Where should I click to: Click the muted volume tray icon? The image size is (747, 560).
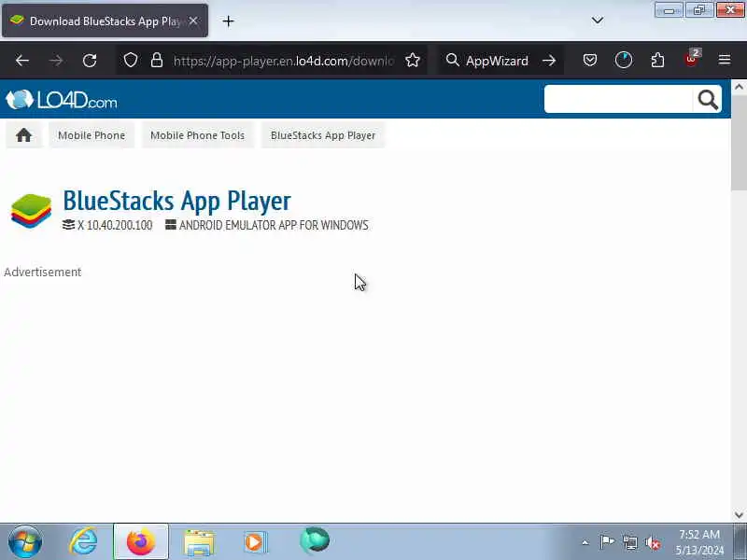[652, 542]
